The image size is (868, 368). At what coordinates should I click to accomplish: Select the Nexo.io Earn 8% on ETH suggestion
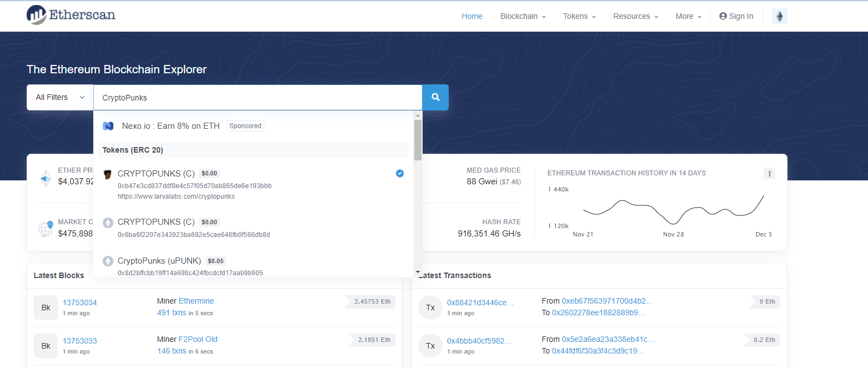point(253,126)
